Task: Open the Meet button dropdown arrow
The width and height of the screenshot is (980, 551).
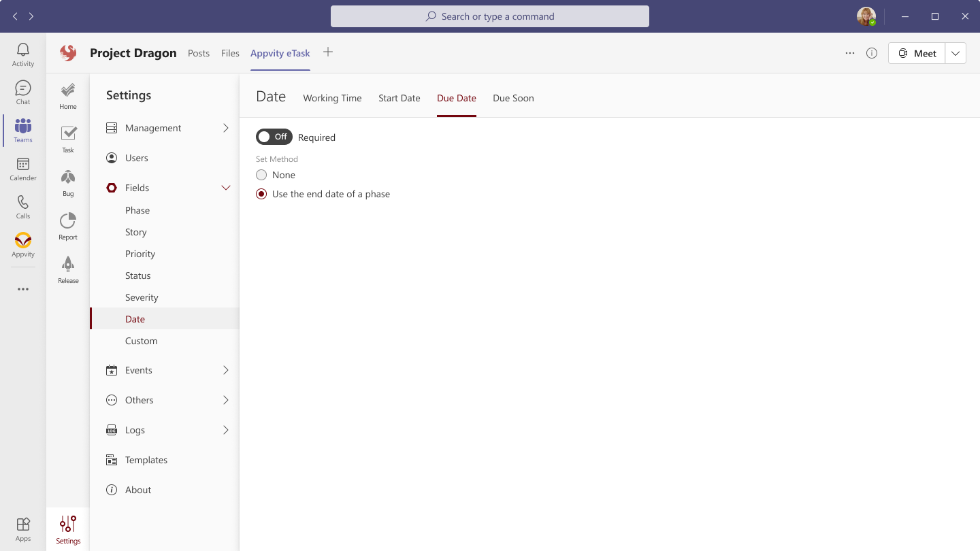Action: click(955, 53)
